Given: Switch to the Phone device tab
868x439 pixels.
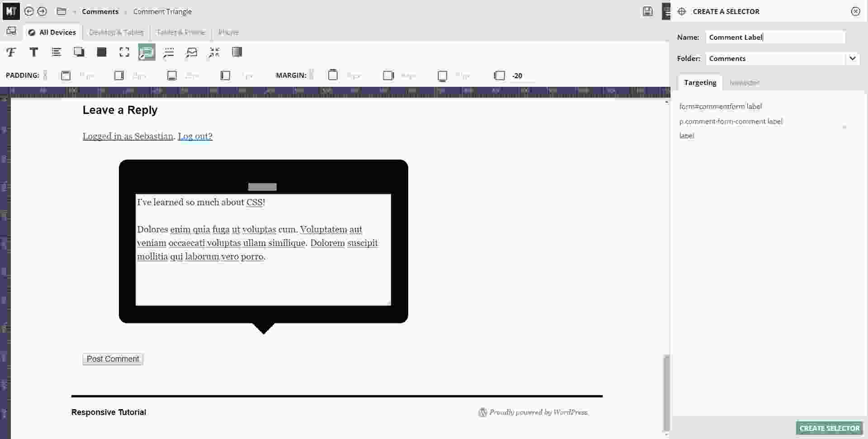Looking at the screenshot, I should click(228, 33).
